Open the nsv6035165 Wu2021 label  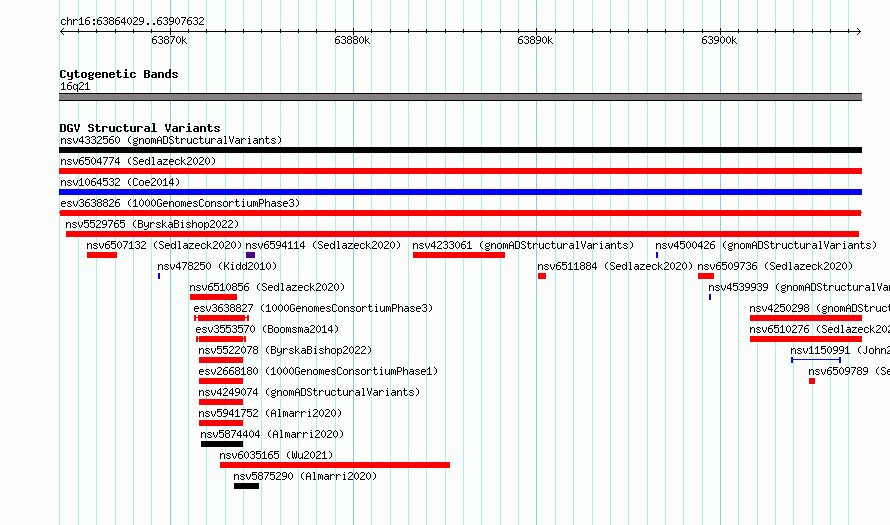point(276,455)
